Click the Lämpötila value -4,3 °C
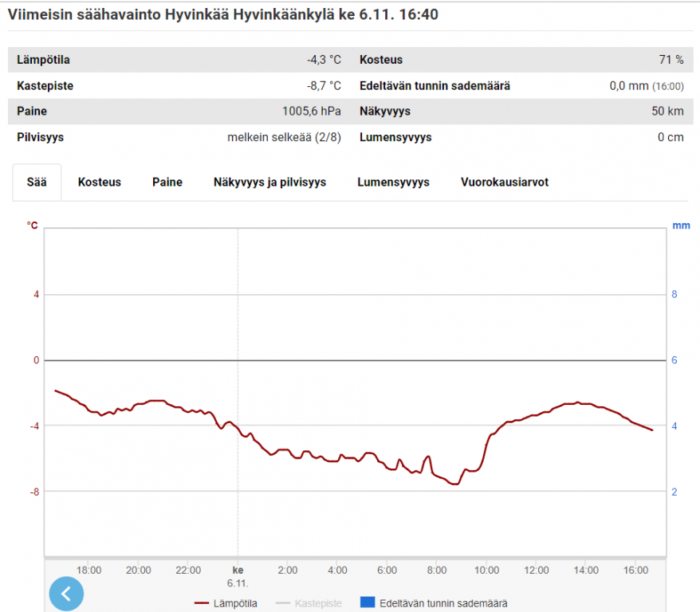Viewport: 700px width, 612px height. pyautogui.click(x=324, y=60)
